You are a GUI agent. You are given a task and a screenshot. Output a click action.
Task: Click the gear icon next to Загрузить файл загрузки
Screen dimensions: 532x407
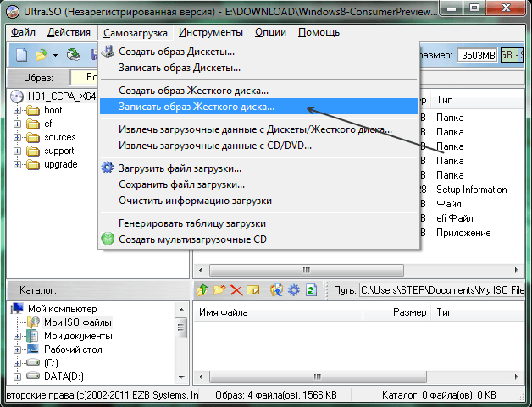[x=108, y=168]
